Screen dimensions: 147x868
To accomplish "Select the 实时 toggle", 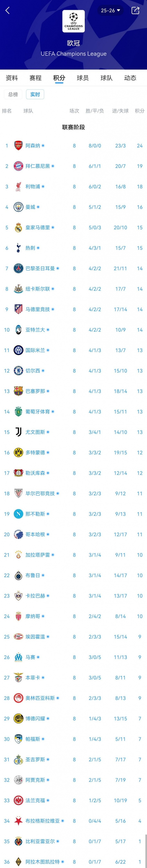I will pyautogui.click(x=35, y=94).
